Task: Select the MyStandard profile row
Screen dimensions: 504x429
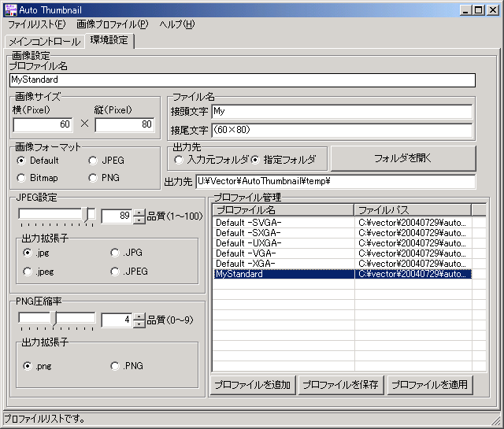Action: pyautogui.click(x=342, y=274)
